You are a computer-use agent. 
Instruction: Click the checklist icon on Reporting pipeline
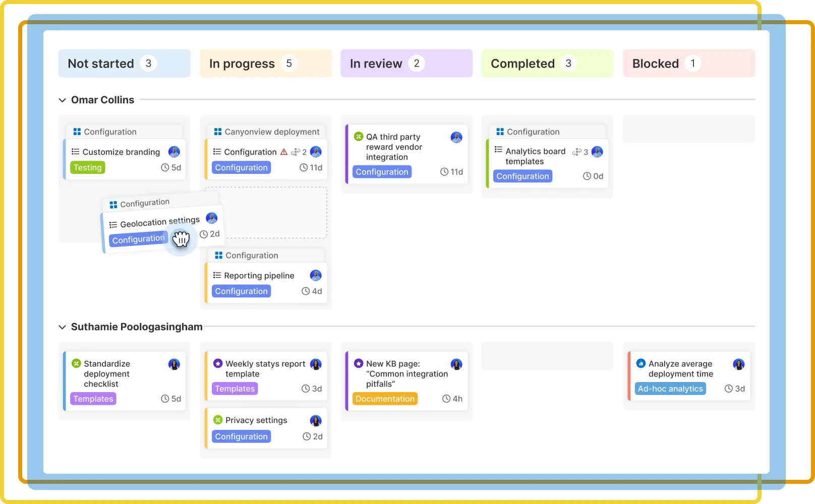pyautogui.click(x=216, y=275)
